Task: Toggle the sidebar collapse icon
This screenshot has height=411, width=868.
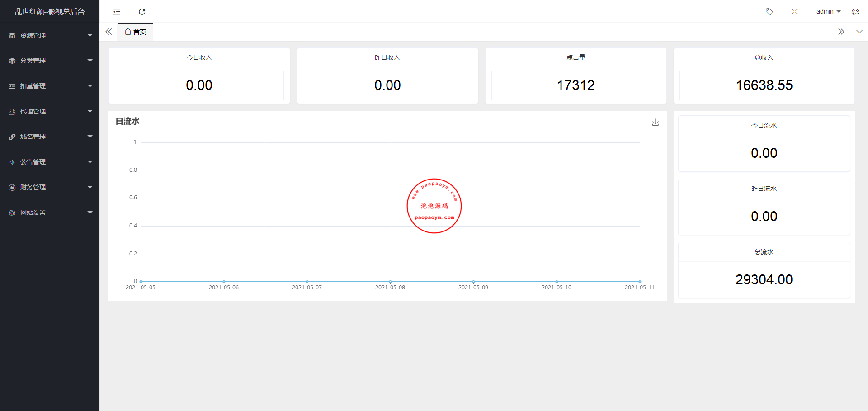Action: tap(117, 12)
